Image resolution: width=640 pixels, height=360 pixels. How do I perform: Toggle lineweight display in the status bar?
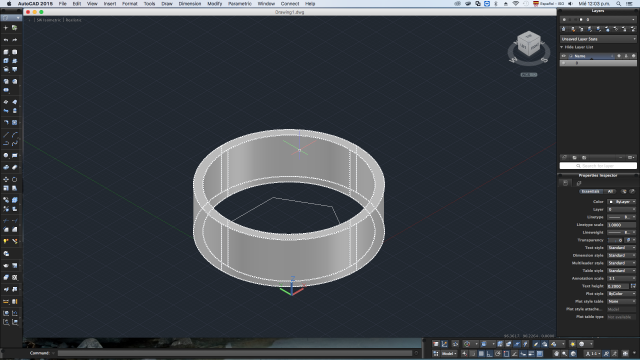(x=531, y=353)
